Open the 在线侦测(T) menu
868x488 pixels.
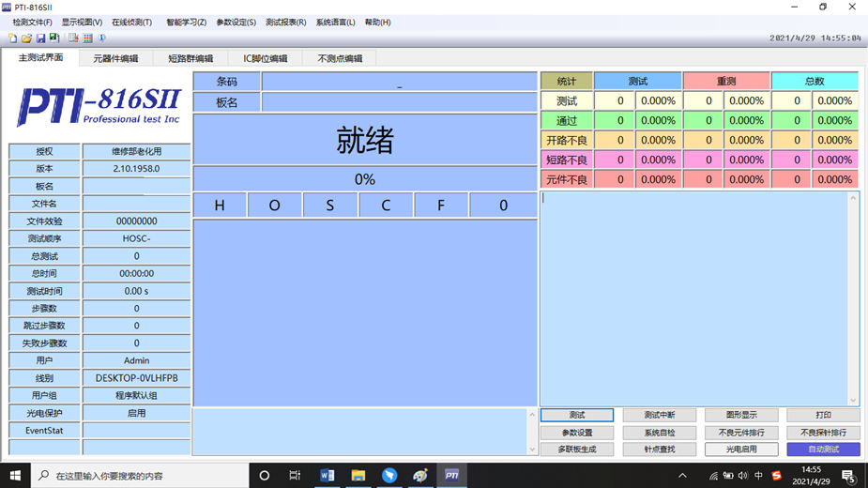[131, 23]
